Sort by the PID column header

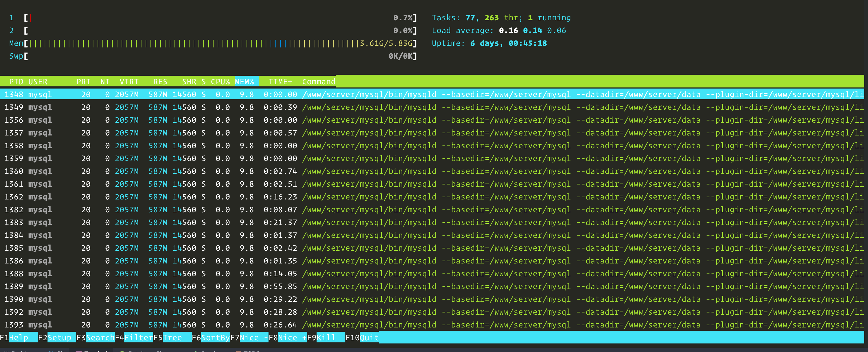(x=16, y=82)
